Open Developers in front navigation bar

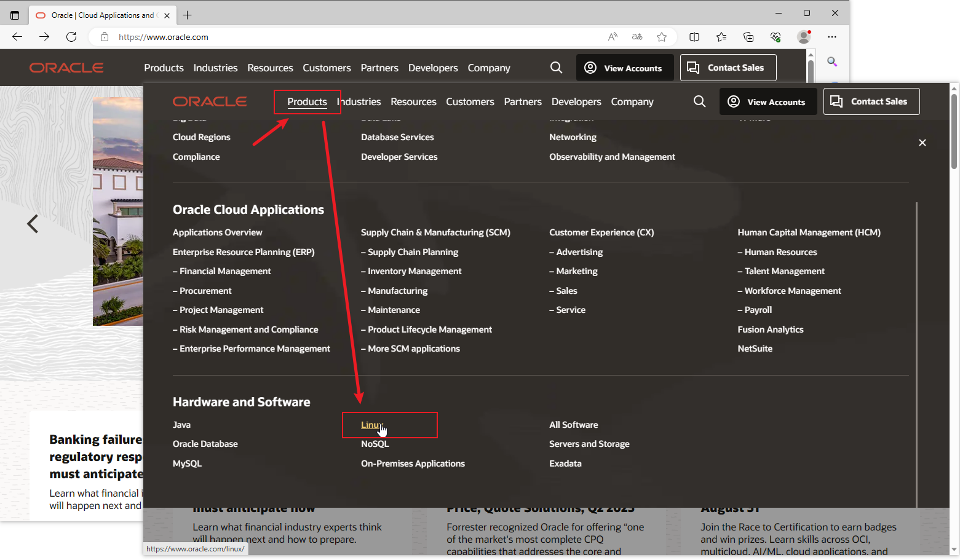(x=576, y=101)
